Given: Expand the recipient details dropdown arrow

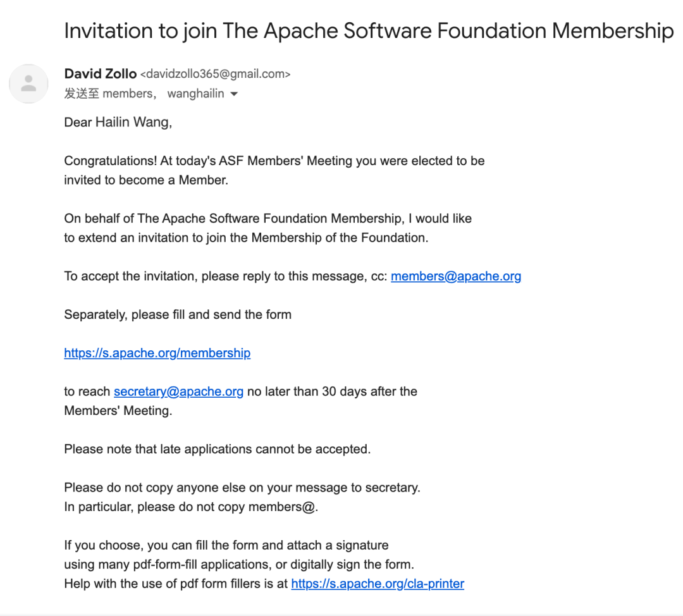Looking at the screenshot, I should [234, 94].
